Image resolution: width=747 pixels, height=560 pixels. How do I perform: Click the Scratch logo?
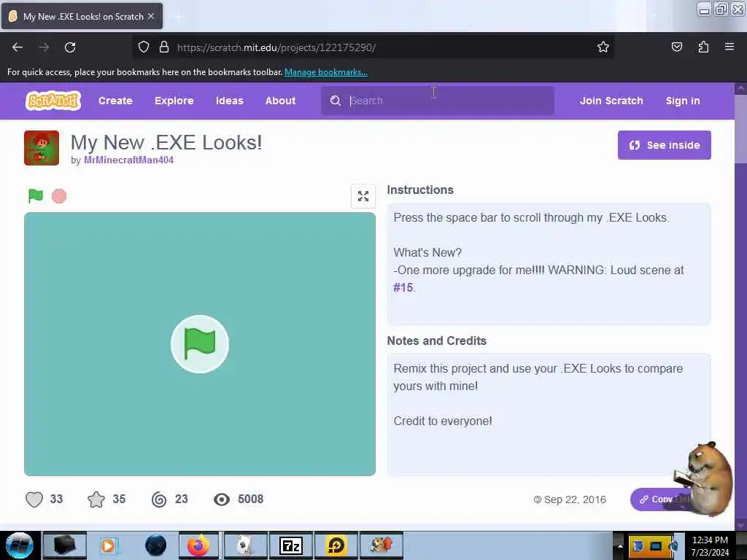(53, 101)
